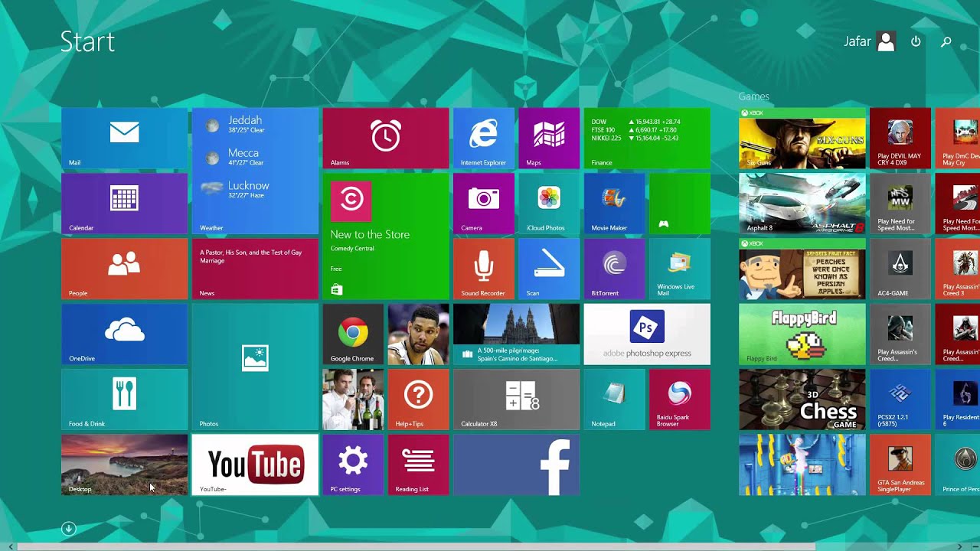Open the Calendar tile

pyautogui.click(x=124, y=204)
